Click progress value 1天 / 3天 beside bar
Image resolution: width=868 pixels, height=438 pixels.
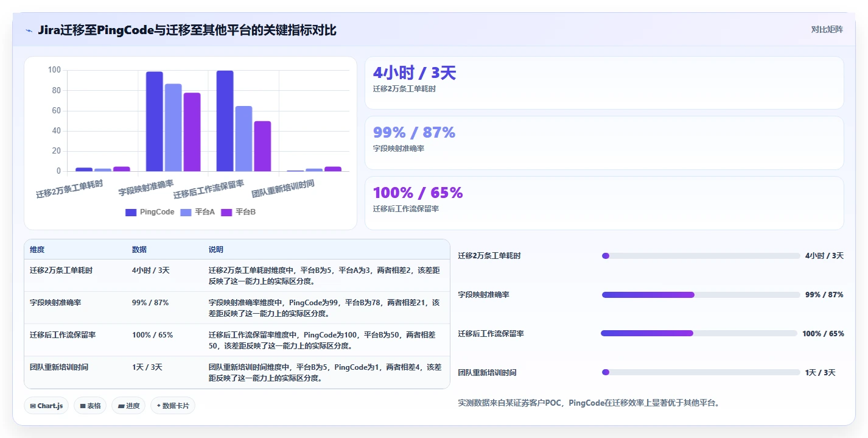coord(820,372)
